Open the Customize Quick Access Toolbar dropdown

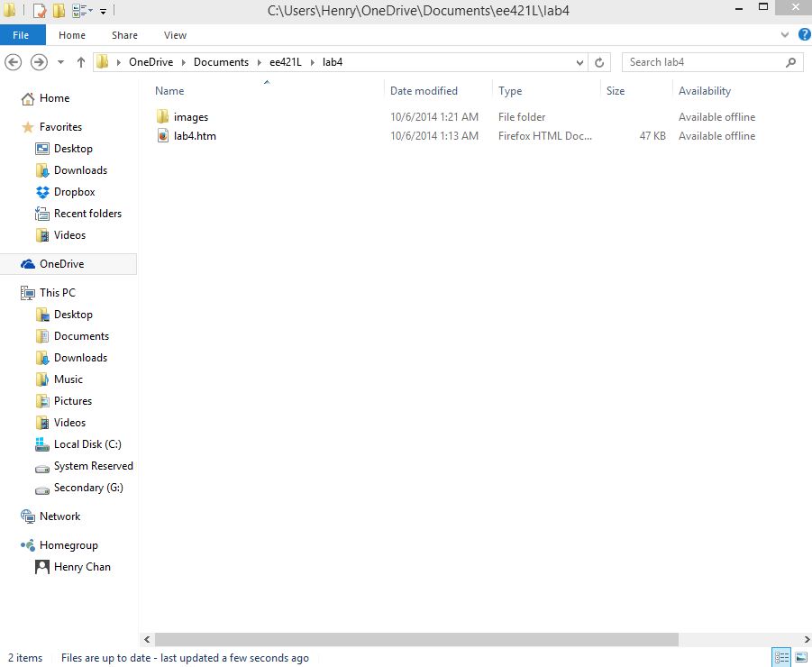click(102, 10)
